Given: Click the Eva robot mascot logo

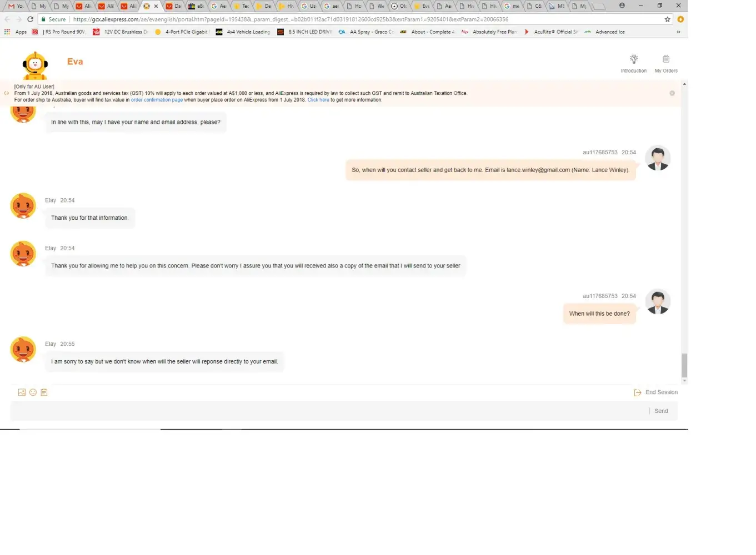Looking at the screenshot, I should [x=35, y=65].
